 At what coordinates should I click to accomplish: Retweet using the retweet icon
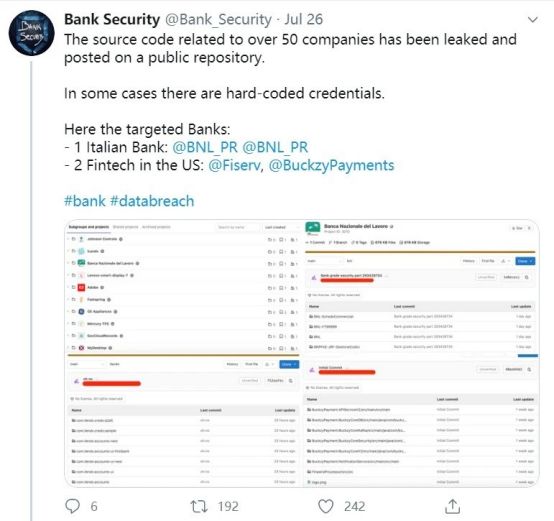[x=199, y=506]
